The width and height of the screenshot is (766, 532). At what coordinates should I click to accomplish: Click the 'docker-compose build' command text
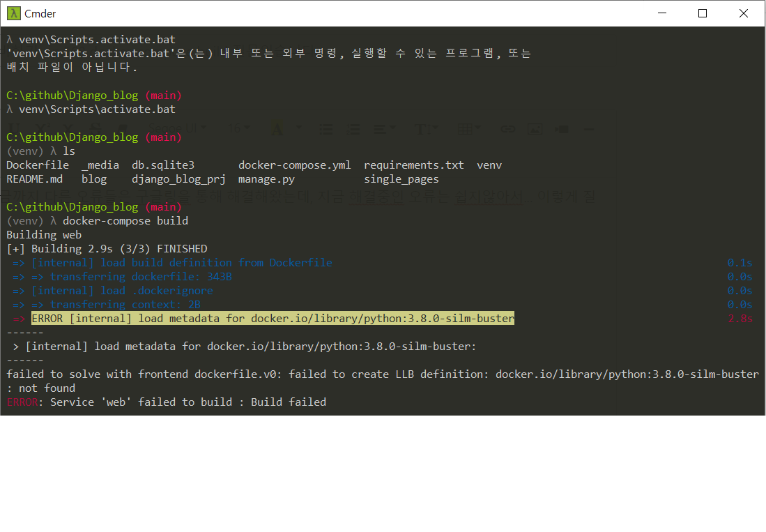click(x=125, y=221)
